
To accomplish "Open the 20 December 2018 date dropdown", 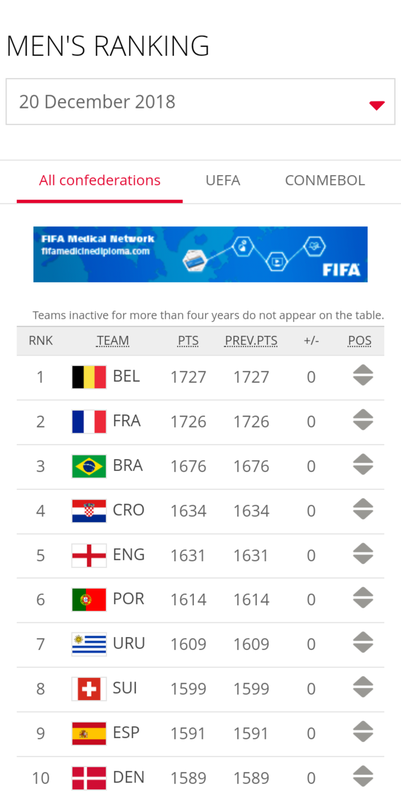I will click(x=200, y=102).
